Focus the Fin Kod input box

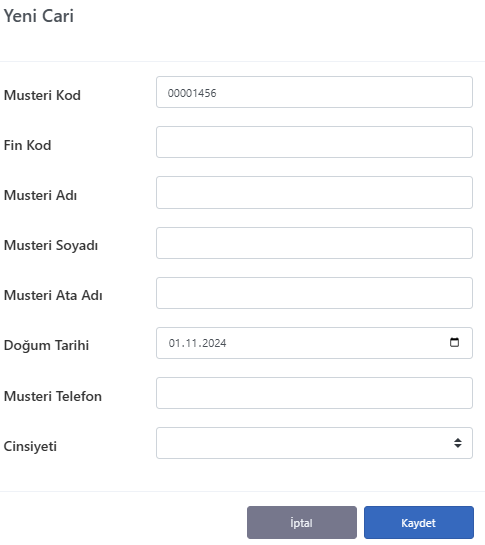(x=314, y=142)
